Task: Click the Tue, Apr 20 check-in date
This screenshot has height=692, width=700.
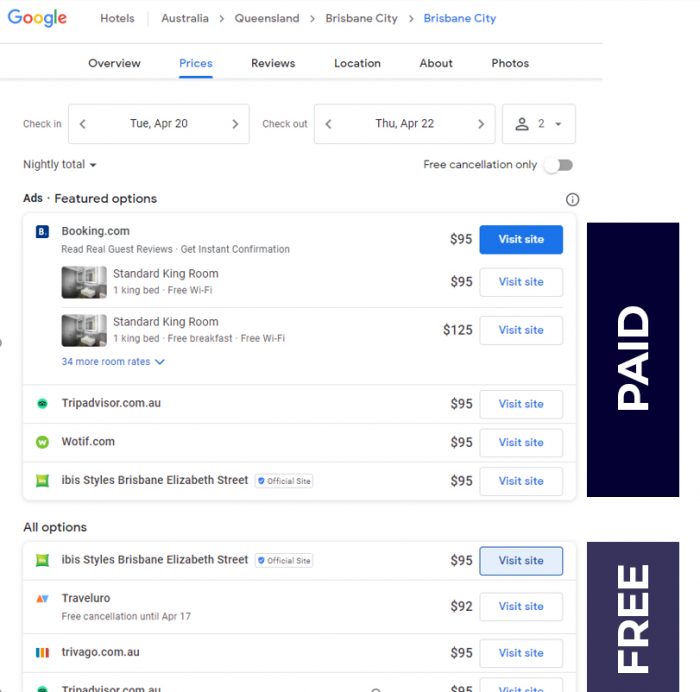Action: pyautogui.click(x=158, y=124)
